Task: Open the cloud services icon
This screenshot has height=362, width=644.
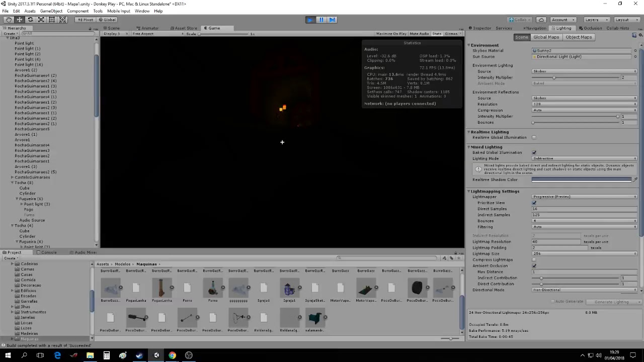Action: pos(541,20)
